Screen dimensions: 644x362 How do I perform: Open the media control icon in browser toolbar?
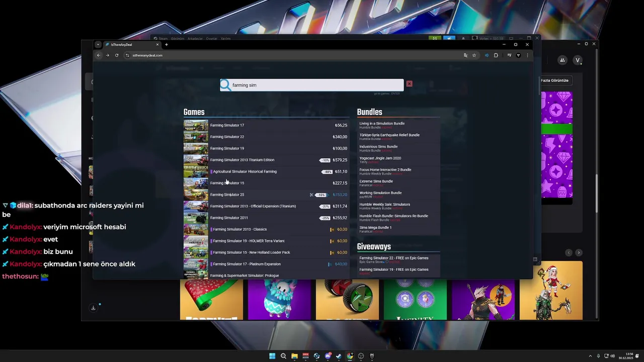click(x=509, y=55)
